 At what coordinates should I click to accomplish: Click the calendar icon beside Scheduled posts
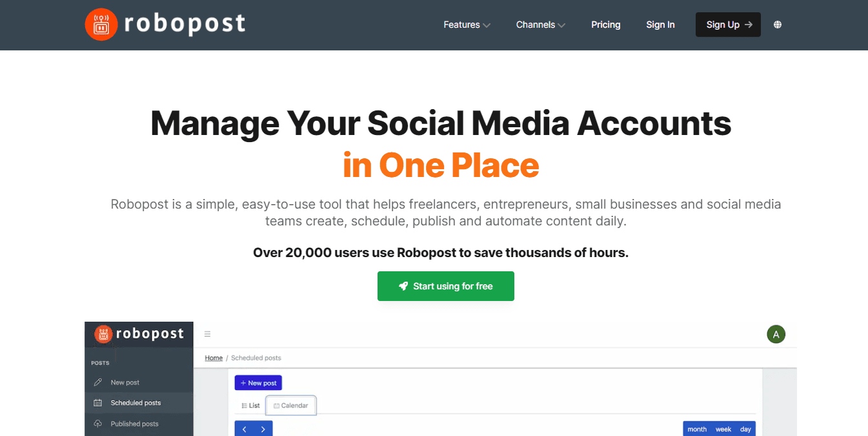[x=98, y=403]
